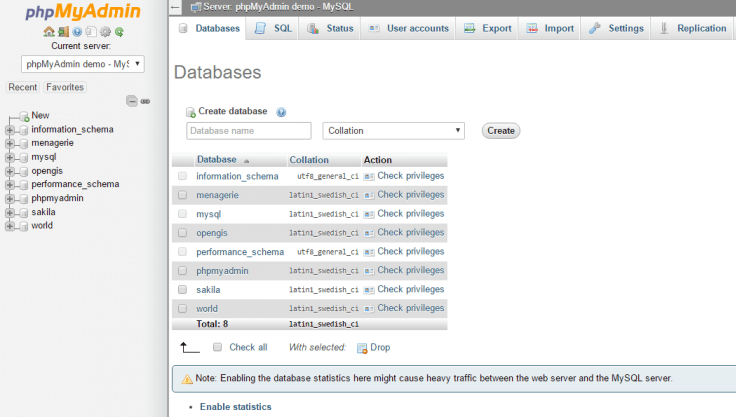Collapse all tree nodes minus icon
The image size is (736, 417).
point(132,101)
